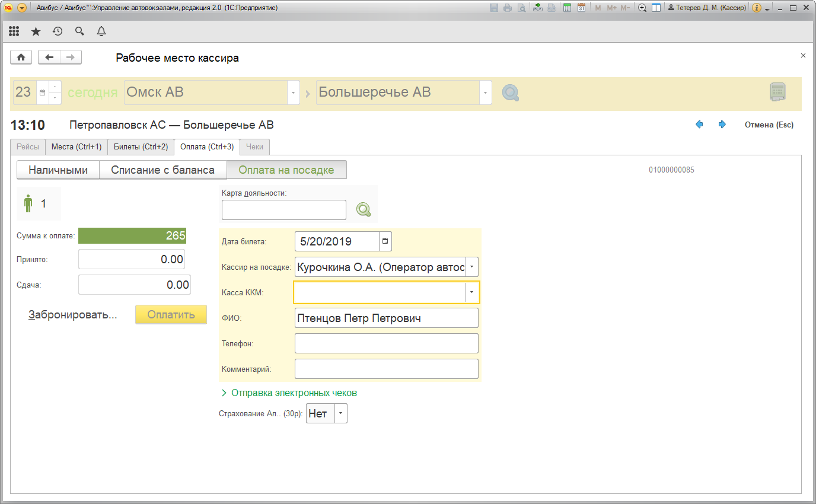Open the cash register icon

point(777,92)
